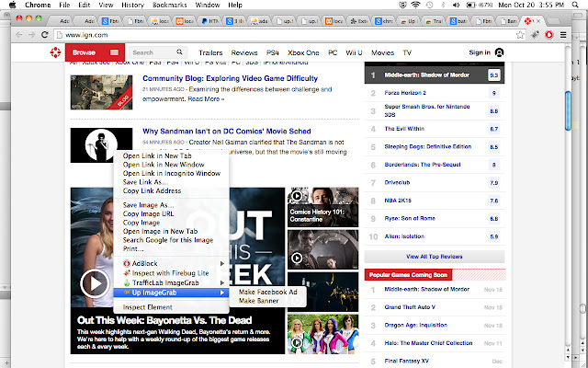The width and height of the screenshot is (588, 368).
Task: Expand the TrafficLab ImageGrab submenu
Action: pyautogui.click(x=172, y=282)
